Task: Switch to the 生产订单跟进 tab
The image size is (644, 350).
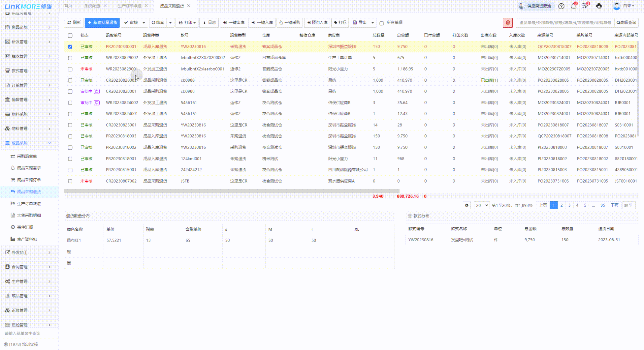Action: (129, 6)
